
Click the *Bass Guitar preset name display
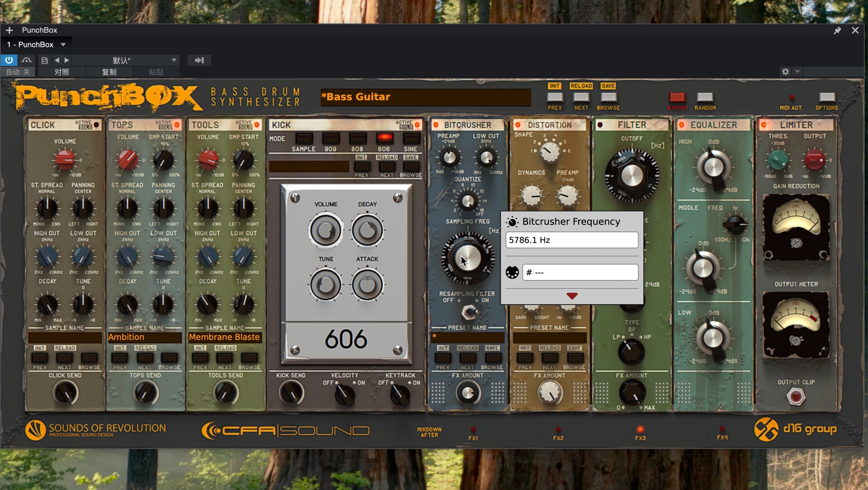(425, 97)
